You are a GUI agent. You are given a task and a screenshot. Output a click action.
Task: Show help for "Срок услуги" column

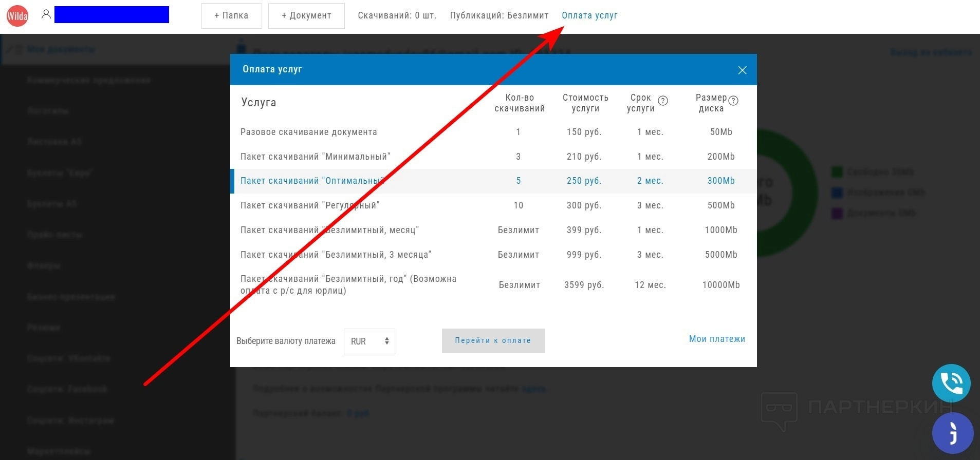[663, 101]
